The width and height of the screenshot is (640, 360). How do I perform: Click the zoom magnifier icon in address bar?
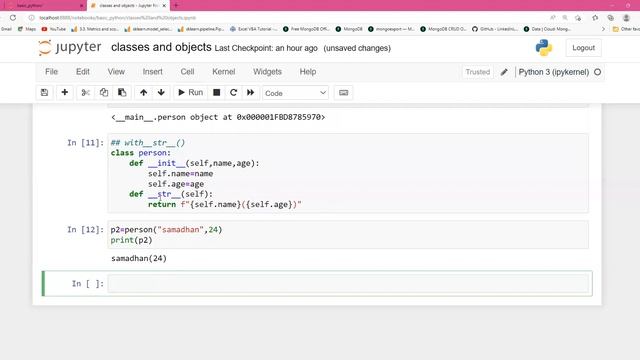tap(565, 18)
